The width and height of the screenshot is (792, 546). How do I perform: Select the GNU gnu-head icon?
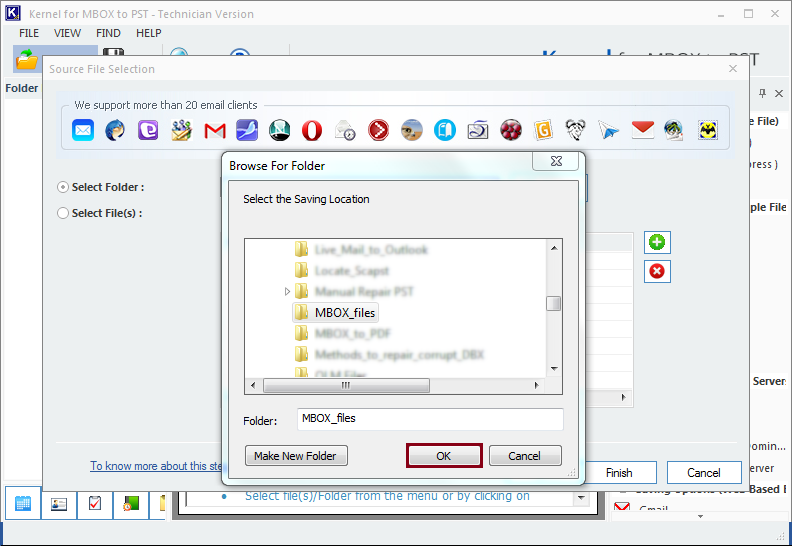575,130
